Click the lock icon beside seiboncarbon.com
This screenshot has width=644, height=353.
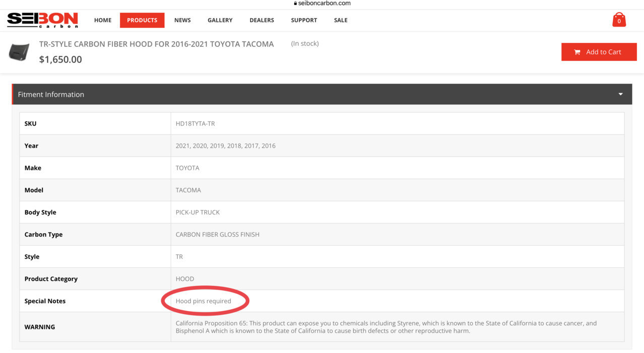[295, 3]
